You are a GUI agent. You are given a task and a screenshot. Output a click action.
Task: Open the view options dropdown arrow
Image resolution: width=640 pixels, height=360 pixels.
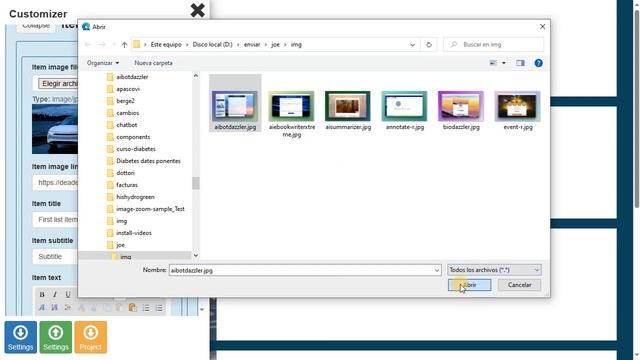(504, 63)
